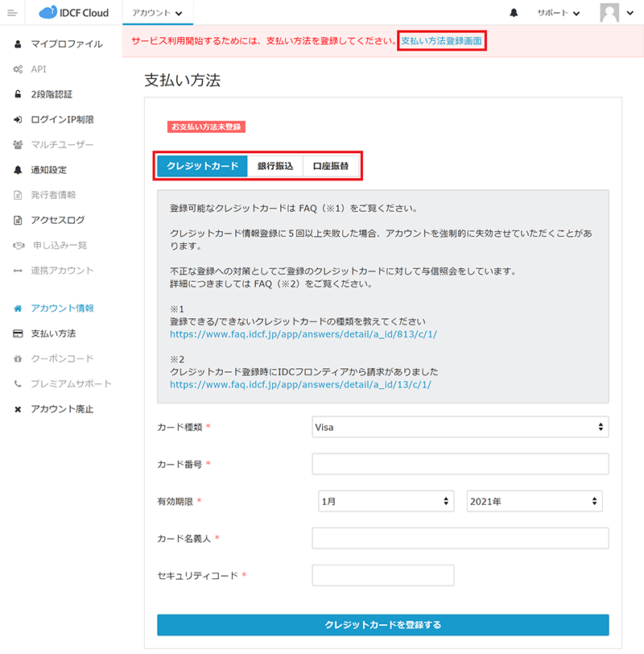This screenshot has height=654, width=644.
Task: Open ログインIP制限 in the sidebar
Action: [x=62, y=119]
